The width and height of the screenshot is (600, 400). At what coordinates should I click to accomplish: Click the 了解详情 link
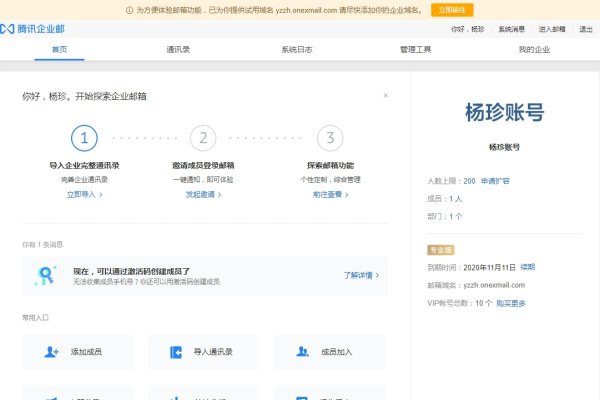point(361,275)
